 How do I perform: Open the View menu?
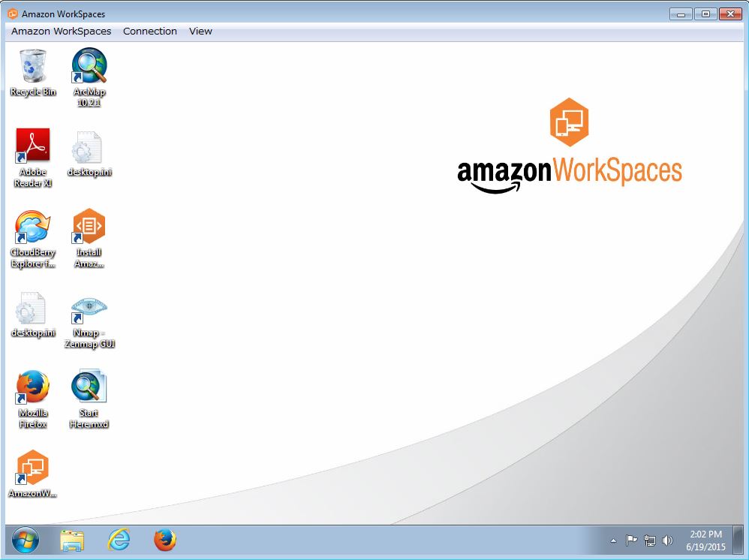(x=200, y=31)
